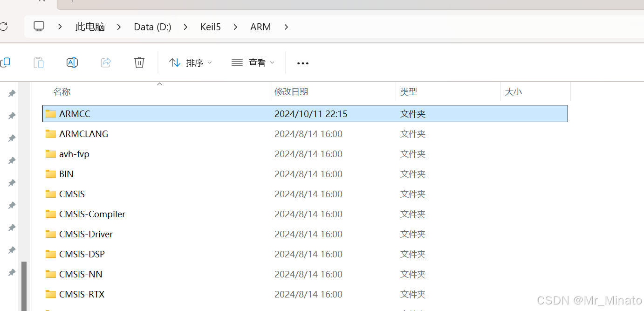
Task: Select the Rename icon
Action: 72,62
